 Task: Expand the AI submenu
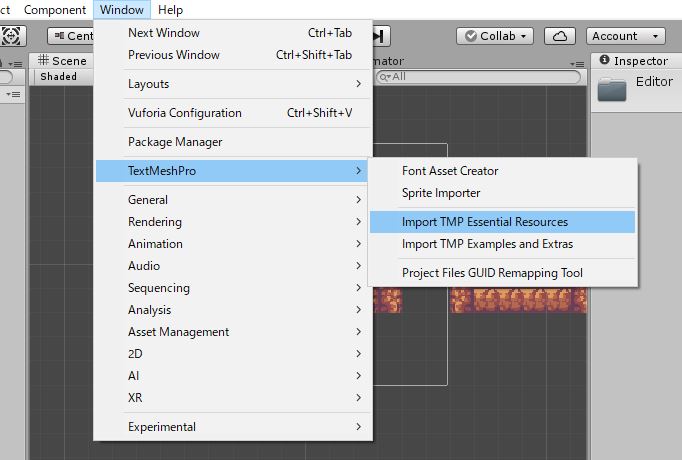(x=234, y=376)
